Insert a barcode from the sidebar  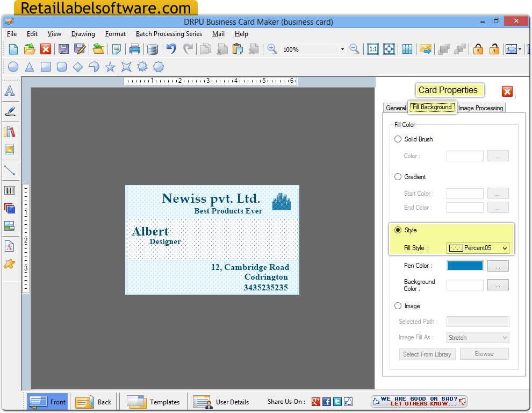tap(10, 190)
